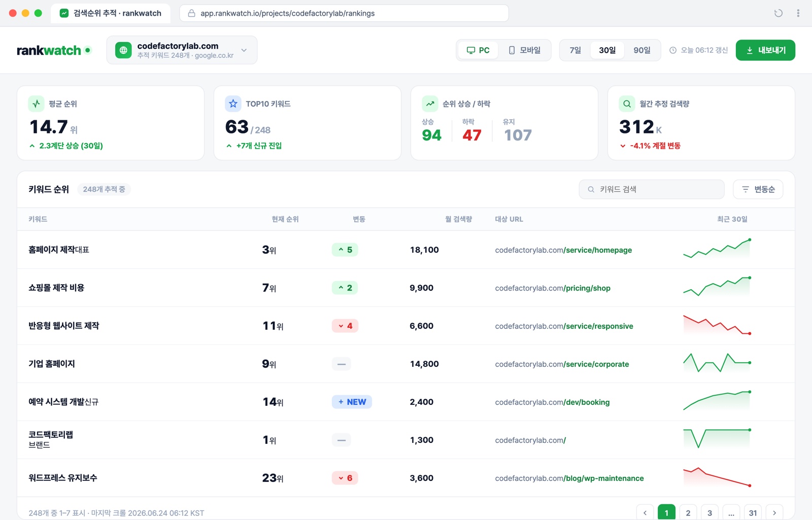
Task: Click the browser address bar
Action: point(344,13)
